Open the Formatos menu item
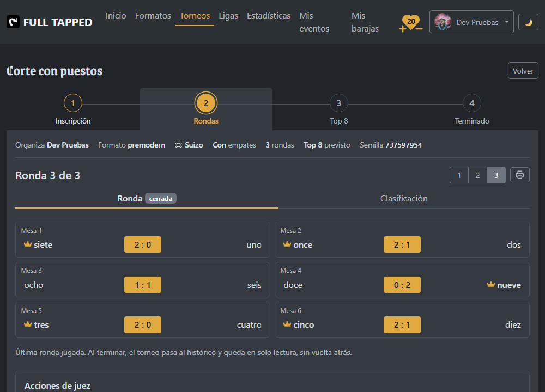 pos(153,16)
